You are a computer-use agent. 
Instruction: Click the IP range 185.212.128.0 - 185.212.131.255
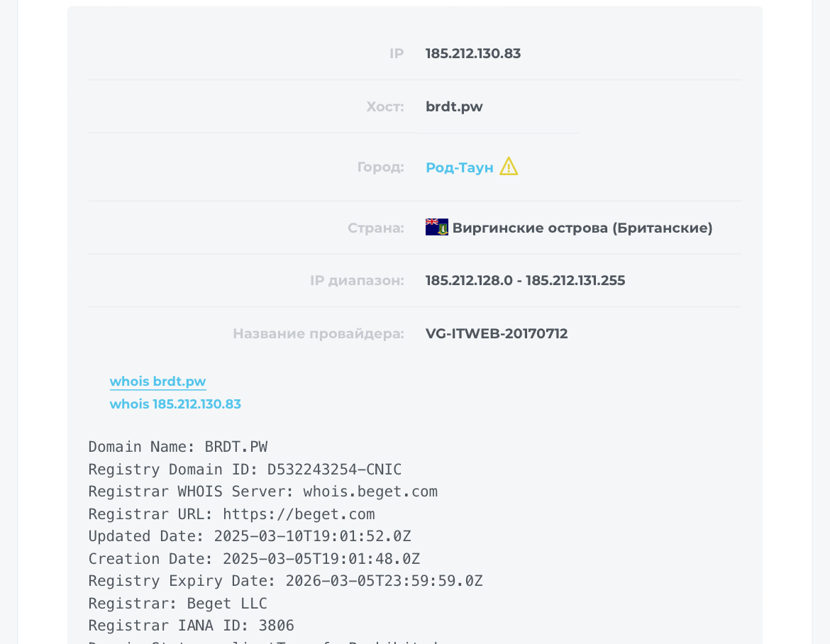pyautogui.click(x=525, y=280)
